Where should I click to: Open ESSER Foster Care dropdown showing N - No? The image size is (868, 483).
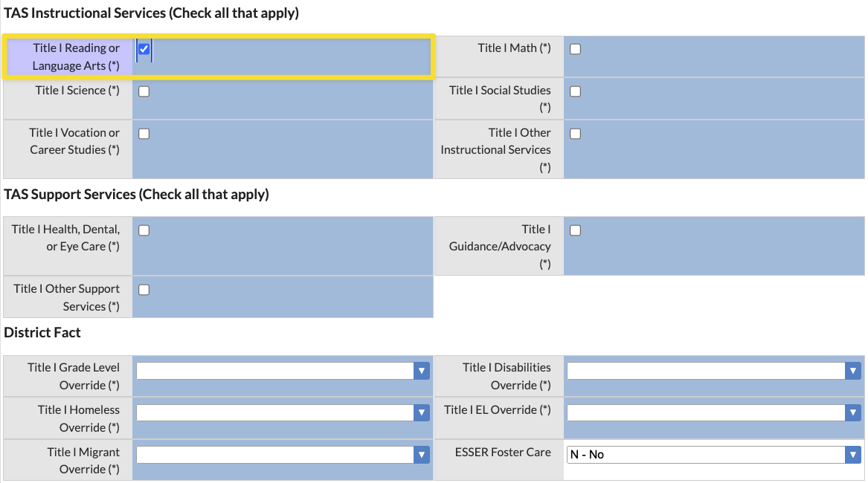click(x=713, y=455)
